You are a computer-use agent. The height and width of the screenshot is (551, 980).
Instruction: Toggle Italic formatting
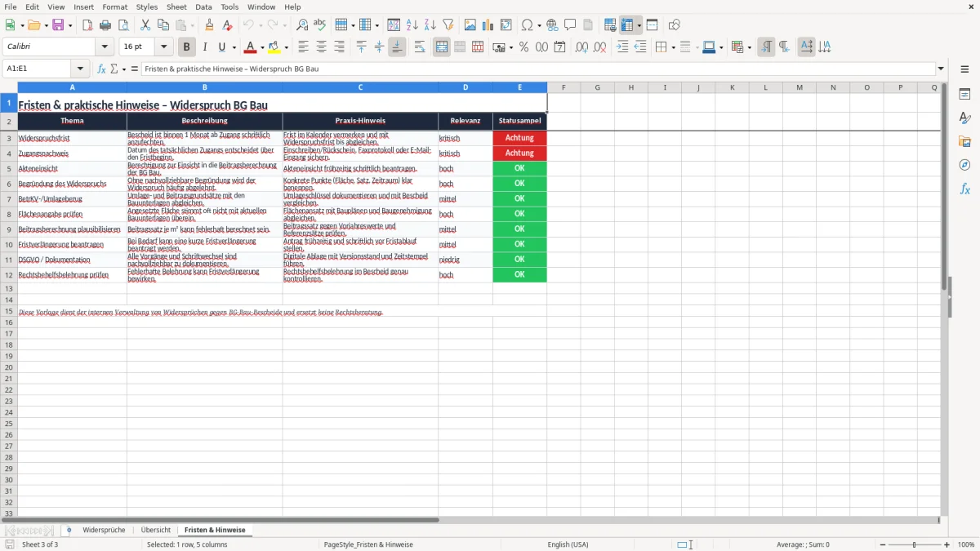(205, 47)
